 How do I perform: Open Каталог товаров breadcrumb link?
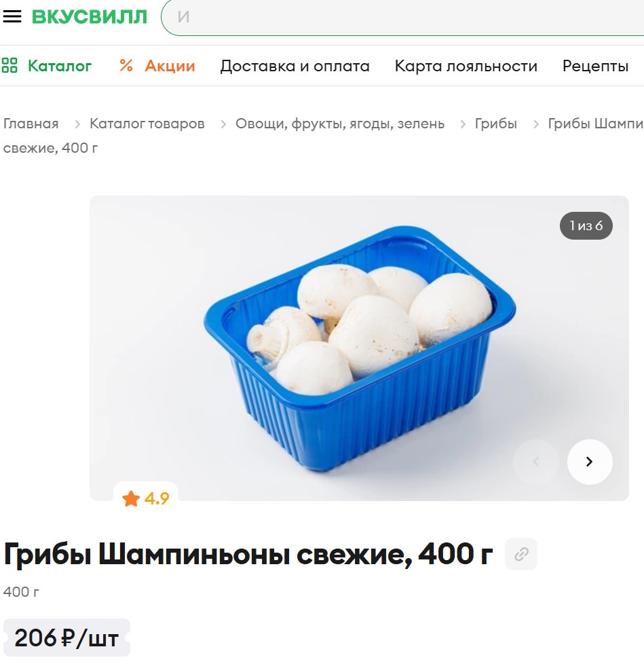147,124
